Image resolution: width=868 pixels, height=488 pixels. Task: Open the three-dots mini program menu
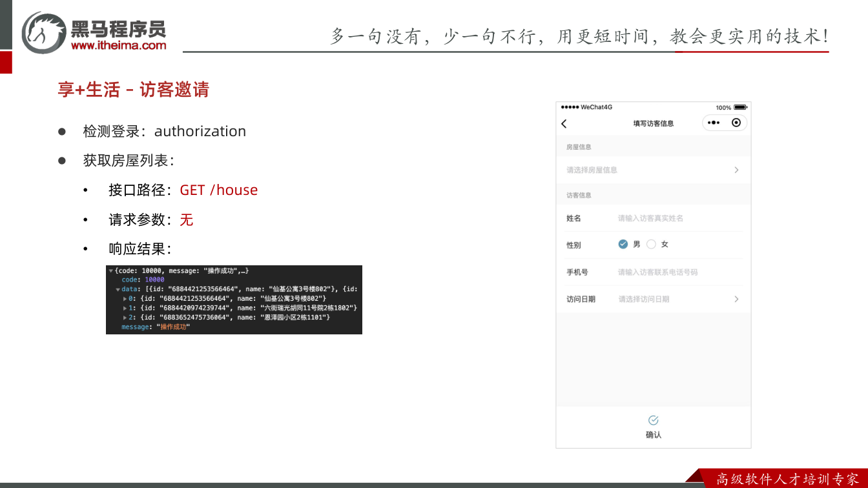tap(714, 123)
